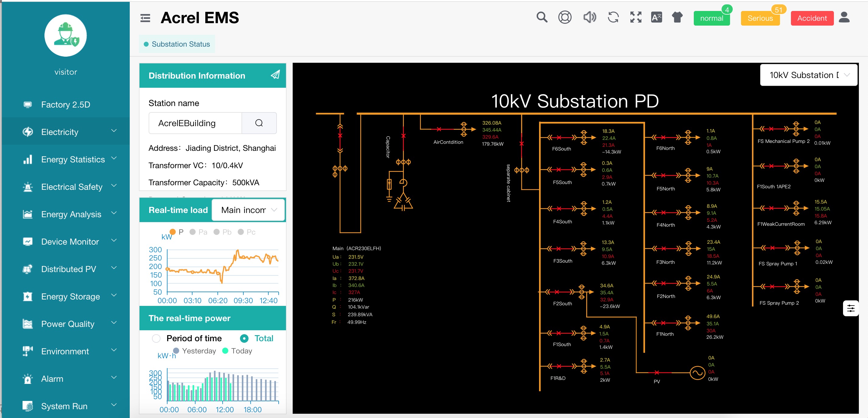Viewport: 868px width, 418px height.
Task: Open Factory 2.5D menu item
Action: pos(66,104)
